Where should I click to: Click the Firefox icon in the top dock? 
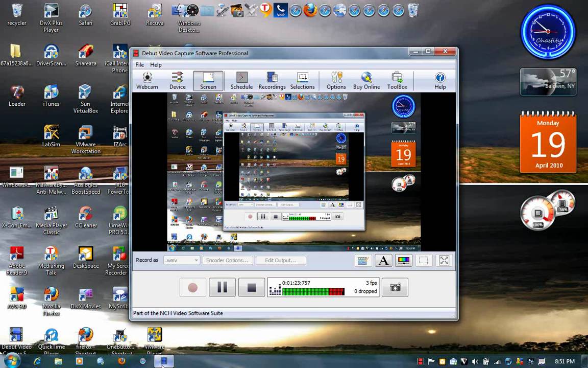[x=310, y=10]
